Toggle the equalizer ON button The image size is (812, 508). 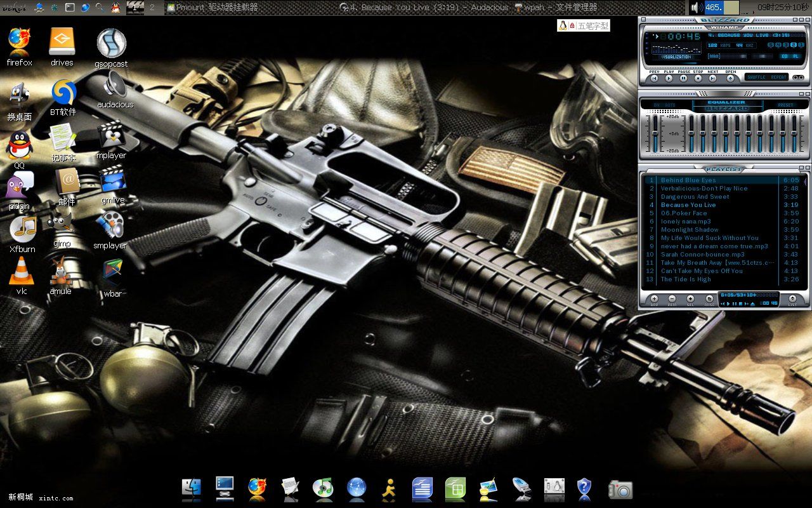click(x=656, y=105)
